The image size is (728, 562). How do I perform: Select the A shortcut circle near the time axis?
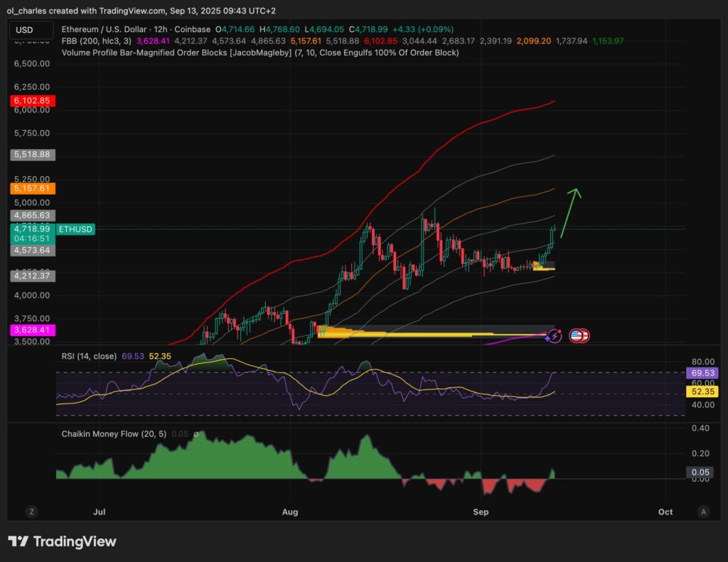point(703,511)
